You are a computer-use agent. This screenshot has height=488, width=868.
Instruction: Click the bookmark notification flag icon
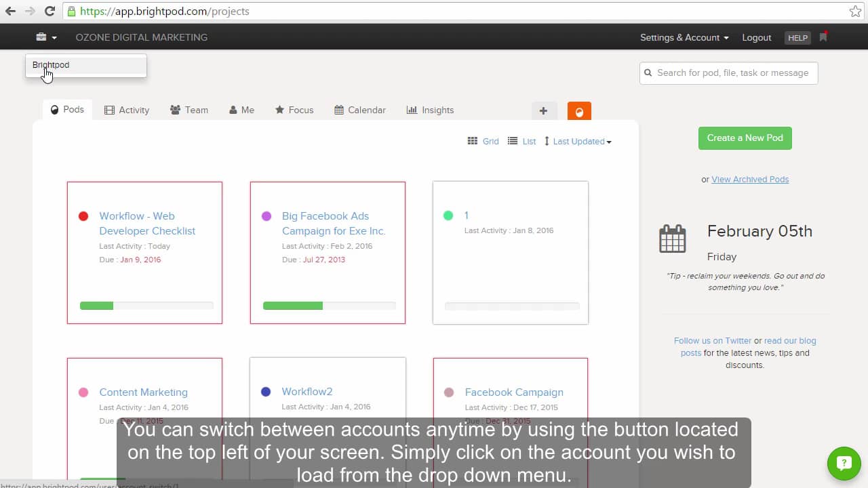(823, 37)
